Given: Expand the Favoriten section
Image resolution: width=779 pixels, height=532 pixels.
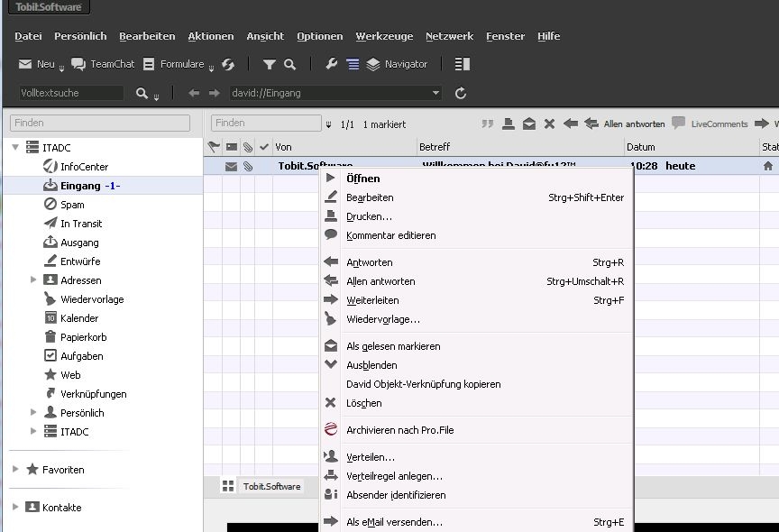Looking at the screenshot, I should coord(15,469).
